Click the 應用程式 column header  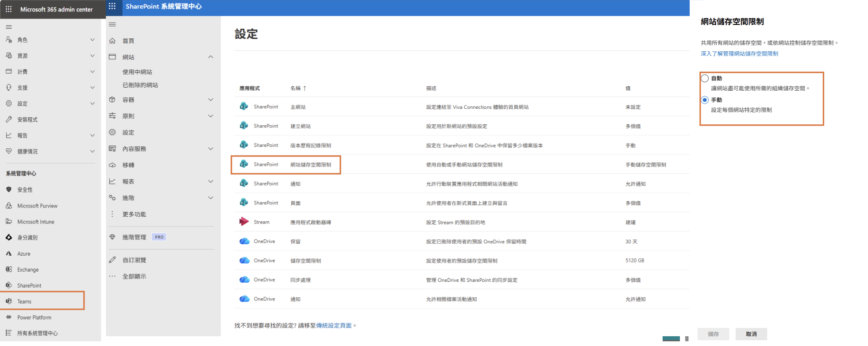[x=250, y=88]
